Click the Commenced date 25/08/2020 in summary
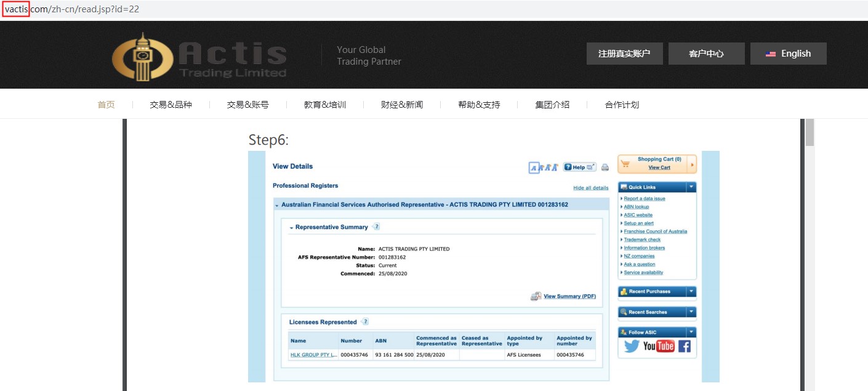Image resolution: width=868 pixels, height=391 pixels. click(x=393, y=273)
